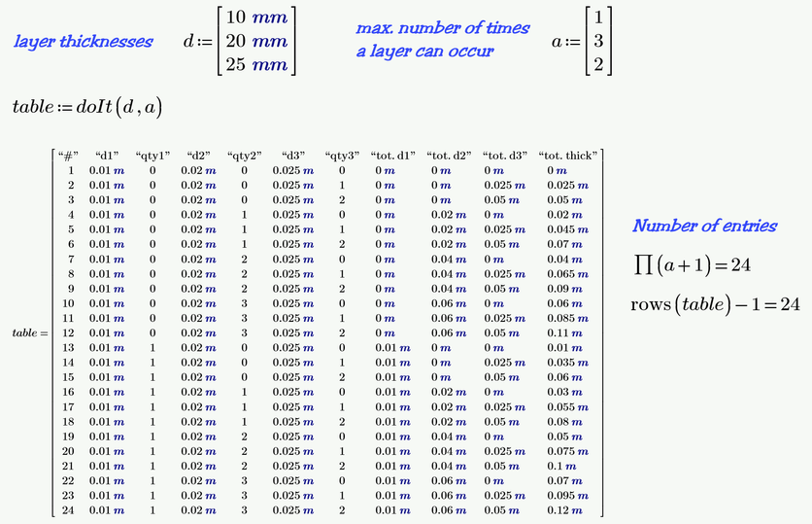
Task: Select total thickness 0.095 m in row 23
Action: (568, 496)
